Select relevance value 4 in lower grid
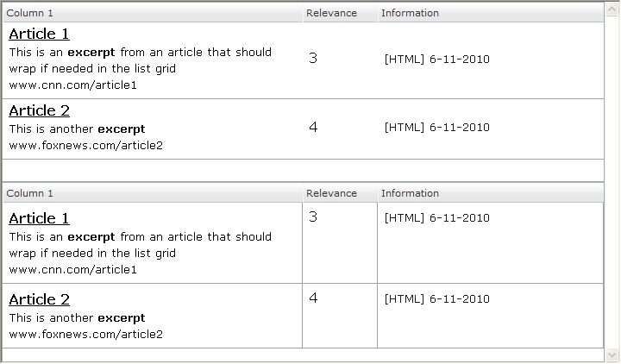Screen dimensions: 621x364 313,298
